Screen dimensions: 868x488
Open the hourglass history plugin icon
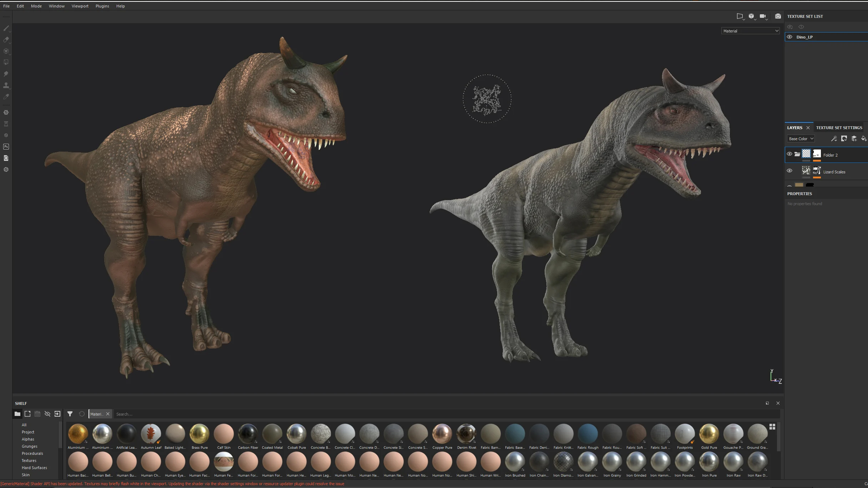click(6, 124)
